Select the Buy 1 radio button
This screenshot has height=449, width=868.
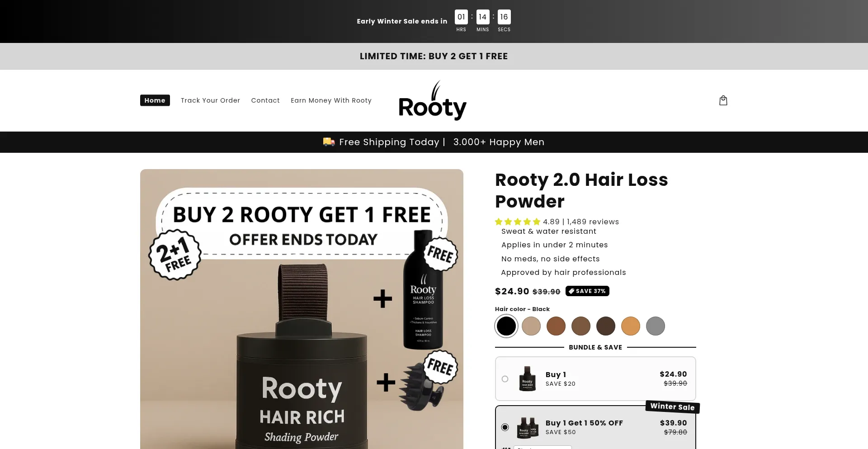tap(505, 379)
